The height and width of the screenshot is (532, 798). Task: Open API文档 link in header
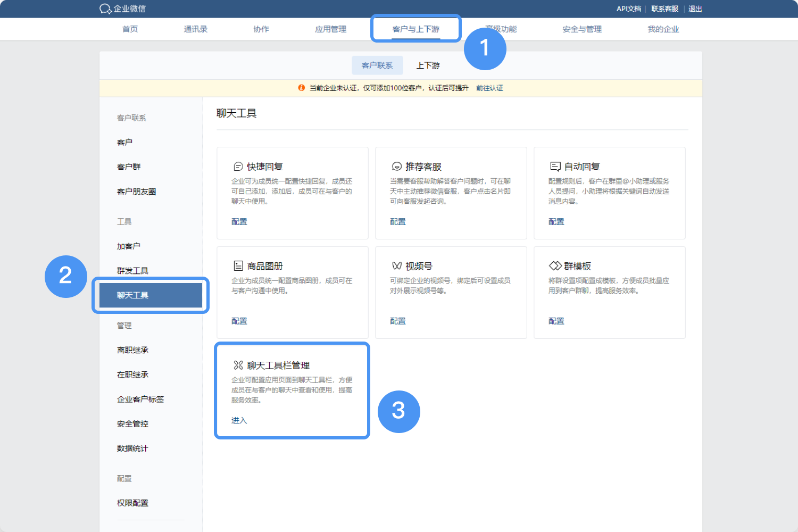[628, 9]
